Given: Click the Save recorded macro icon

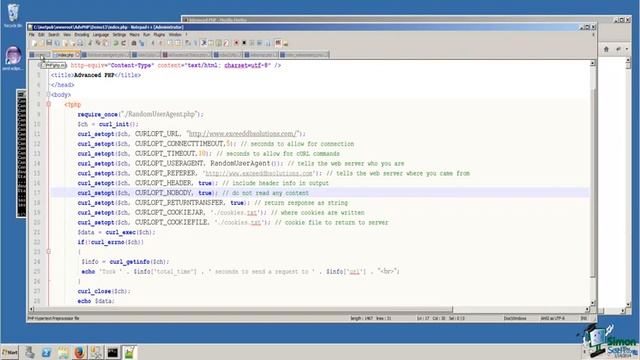Looking at the screenshot, I should pyautogui.click(x=267, y=43).
